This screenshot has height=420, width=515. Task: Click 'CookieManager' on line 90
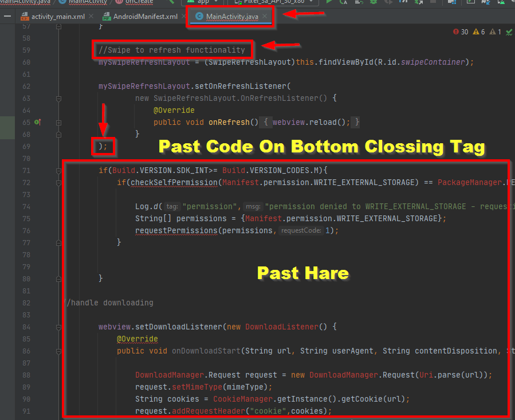click(243, 399)
